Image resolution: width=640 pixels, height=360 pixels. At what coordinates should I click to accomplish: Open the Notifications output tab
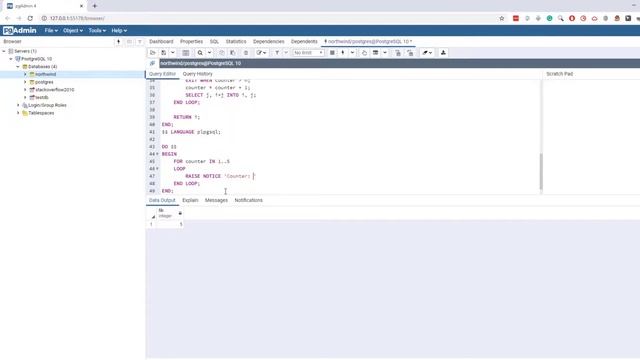[249, 200]
